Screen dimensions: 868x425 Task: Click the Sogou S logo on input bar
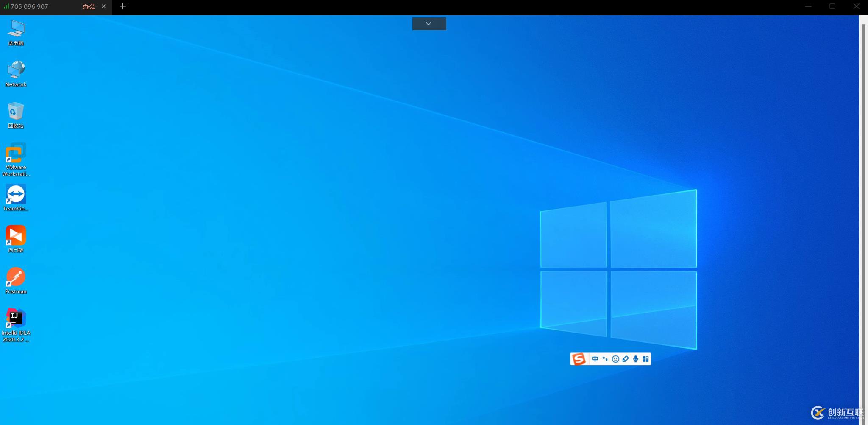579,359
